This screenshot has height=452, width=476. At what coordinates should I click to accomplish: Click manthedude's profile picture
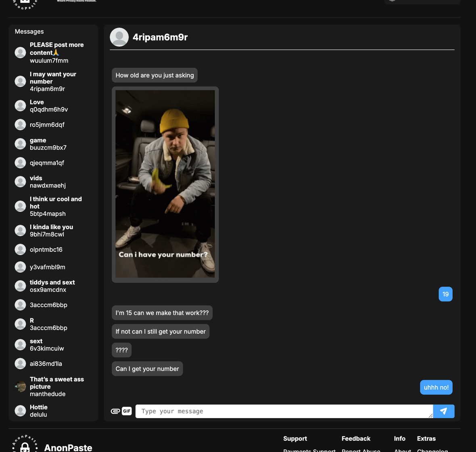[20, 386]
